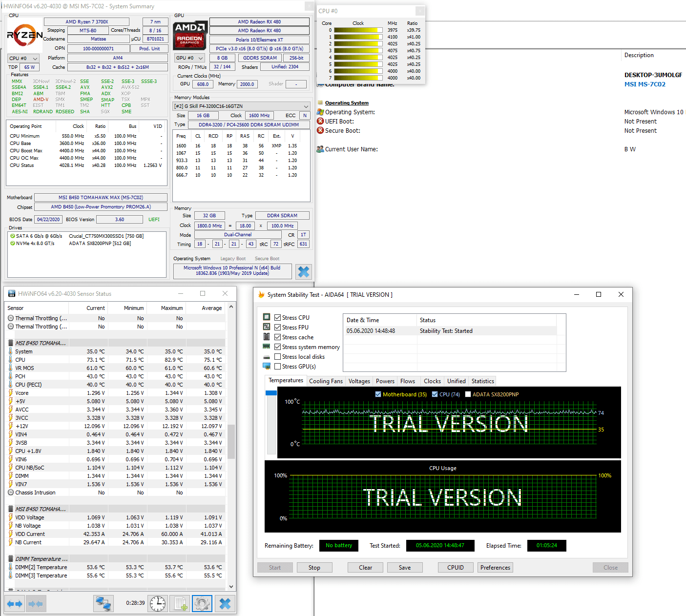This screenshot has width=686, height=616.
Task: Click the MSI MS-7C02 link
Action: [x=644, y=84]
